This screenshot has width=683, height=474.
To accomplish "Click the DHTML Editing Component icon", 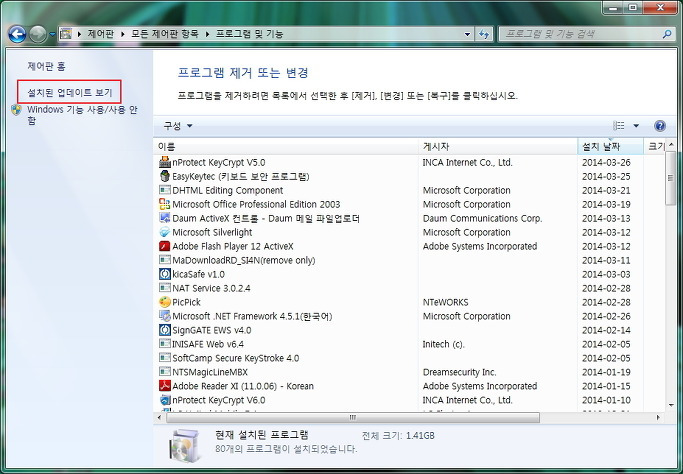I will click(x=165, y=190).
